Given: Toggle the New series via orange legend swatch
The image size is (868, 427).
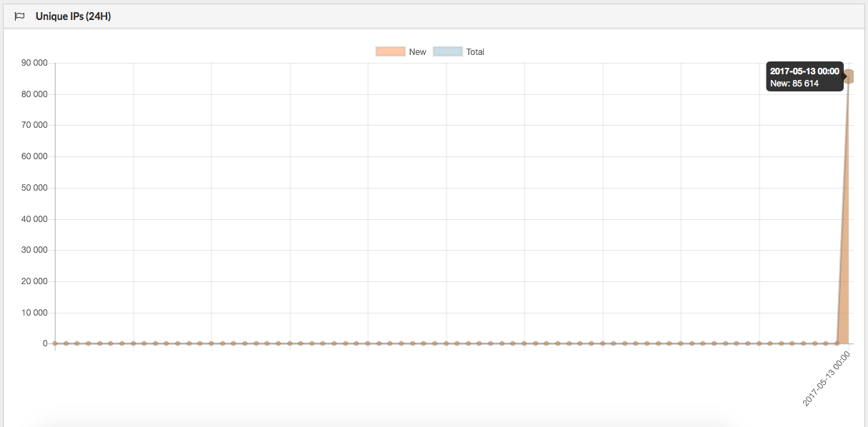Looking at the screenshot, I should [x=390, y=51].
